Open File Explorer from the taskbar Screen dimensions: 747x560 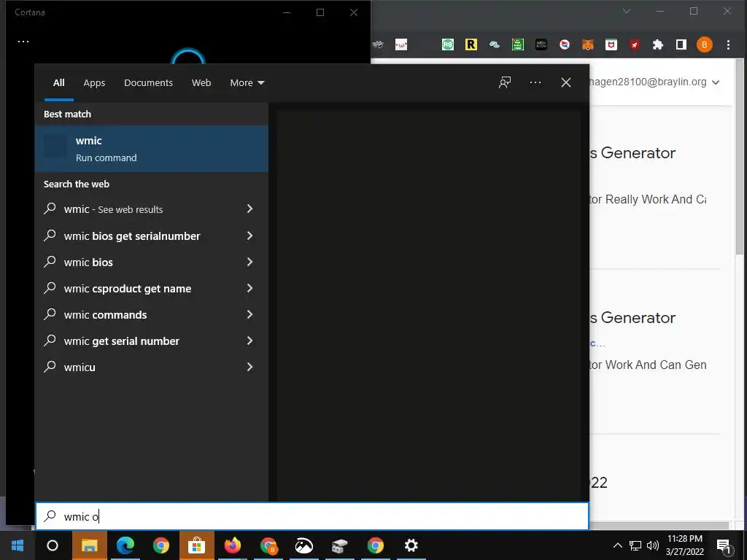90,545
